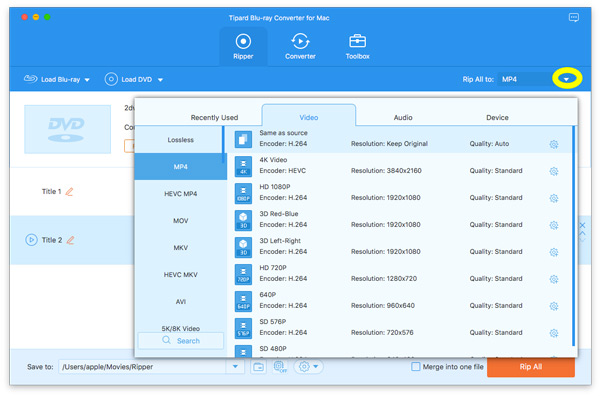Click Resolution: 720x576 text
Screen dimensions: 600x396
[x=382, y=332]
